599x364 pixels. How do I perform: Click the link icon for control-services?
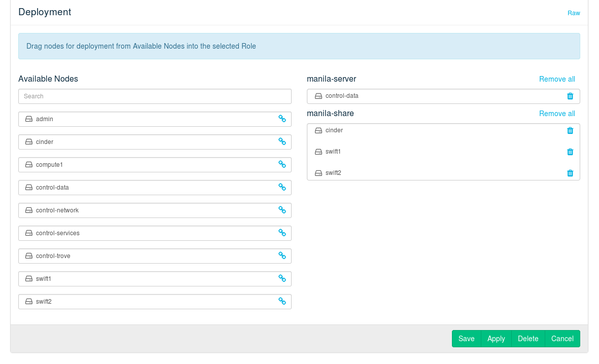point(282,233)
